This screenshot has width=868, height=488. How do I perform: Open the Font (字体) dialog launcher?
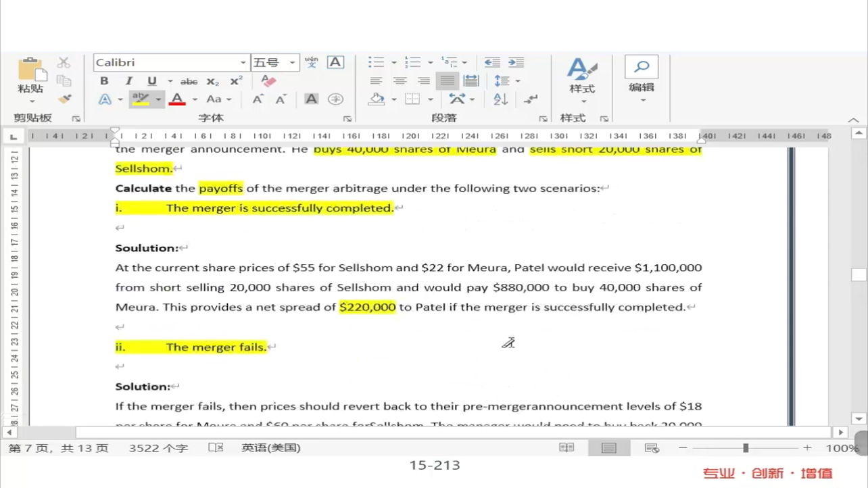347,119
